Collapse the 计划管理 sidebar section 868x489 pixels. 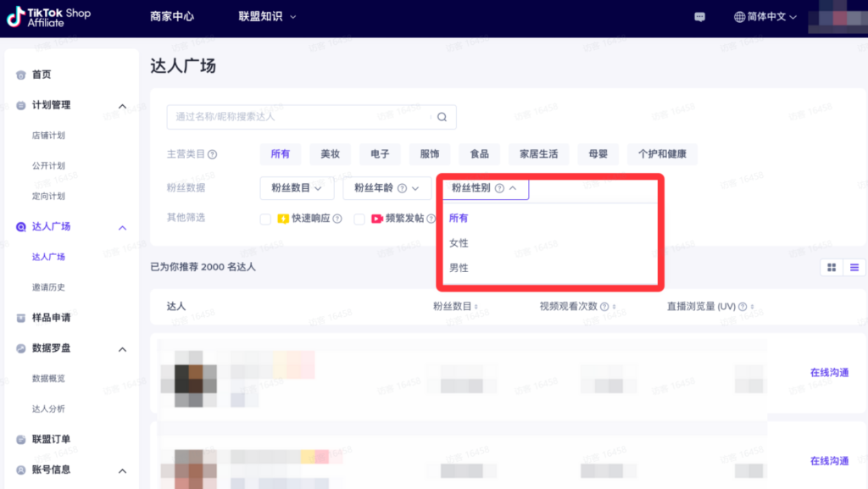coord(122,106)
